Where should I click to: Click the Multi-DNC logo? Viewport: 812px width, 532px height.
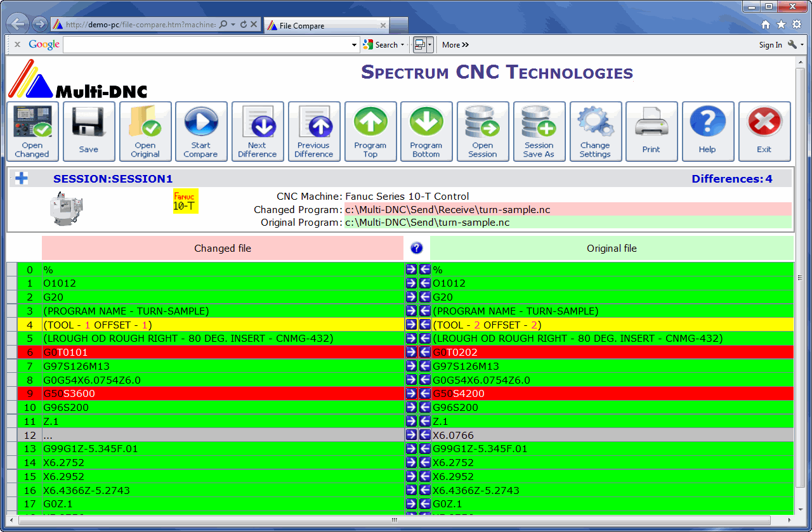pyautogui.click(x=78, y=79)
